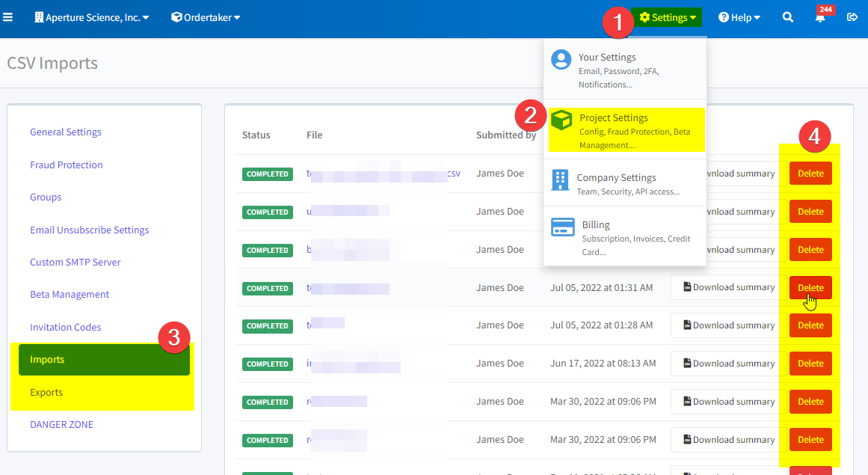Click the file link ending in csv

coord(383,174)
